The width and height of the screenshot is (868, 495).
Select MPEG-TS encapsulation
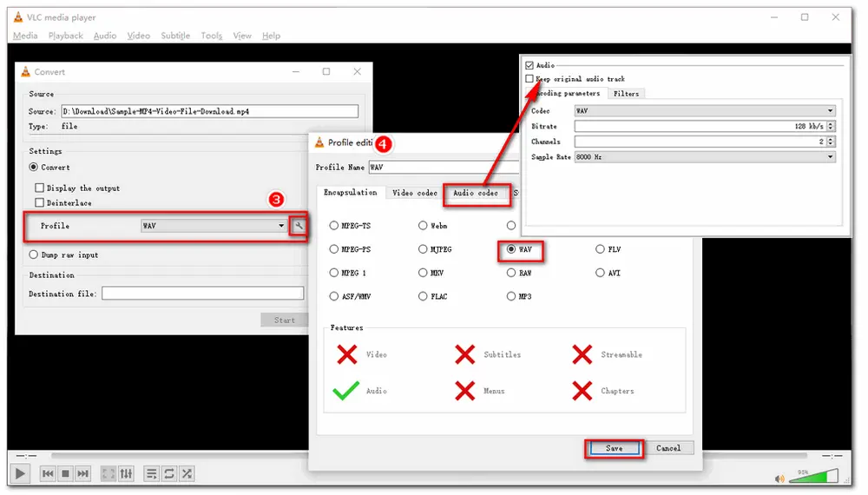coord(334,225)
